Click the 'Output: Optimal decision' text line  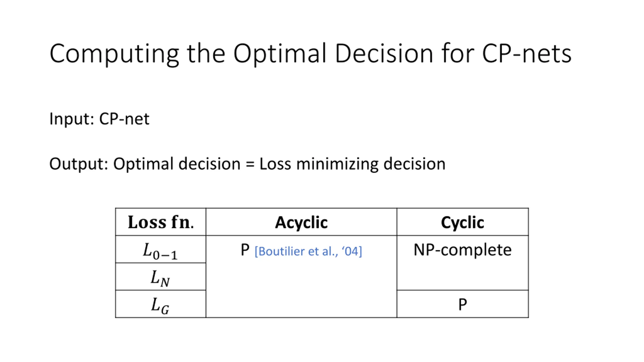247,164
